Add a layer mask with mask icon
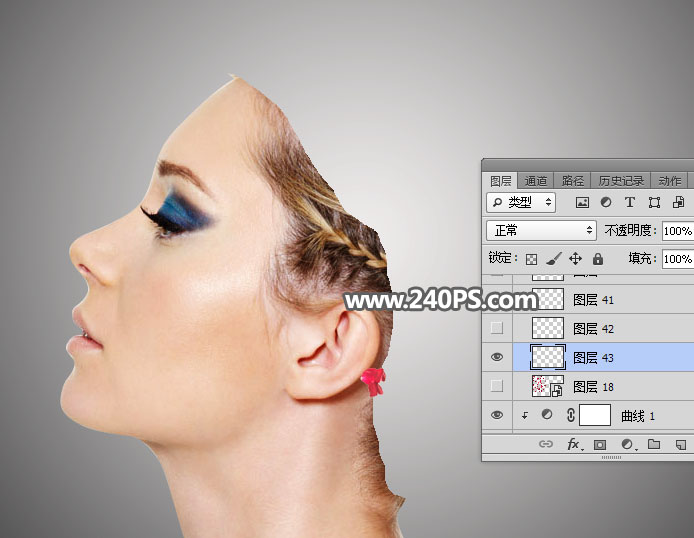This screenshot has width=694, height=538. (x=600, y=444)
